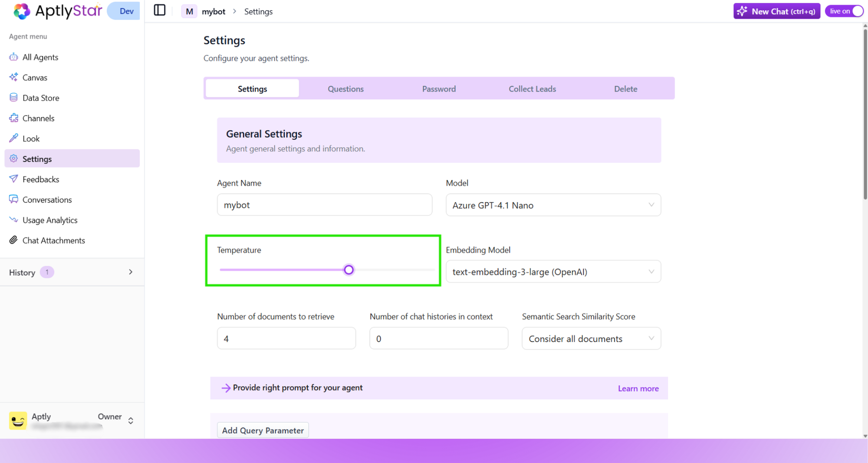
Task: Click the Data Store database icon
Action: pyautogui.click(x=13, y=98)
